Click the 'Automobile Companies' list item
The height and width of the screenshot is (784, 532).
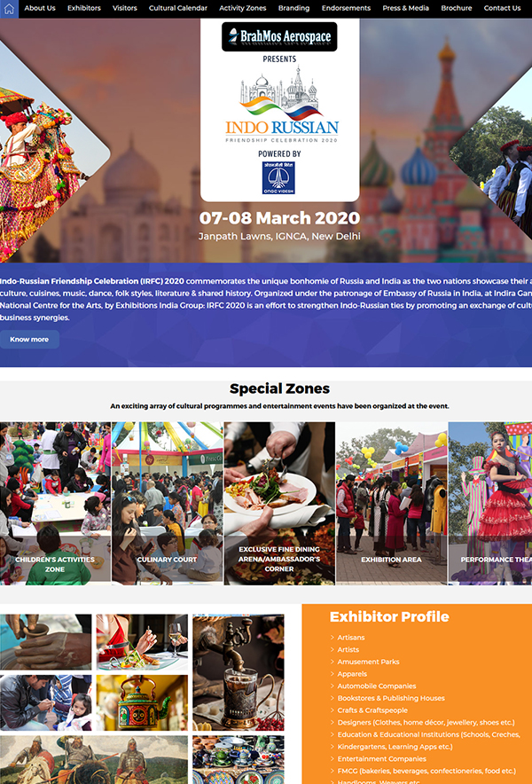pos(376,686)
